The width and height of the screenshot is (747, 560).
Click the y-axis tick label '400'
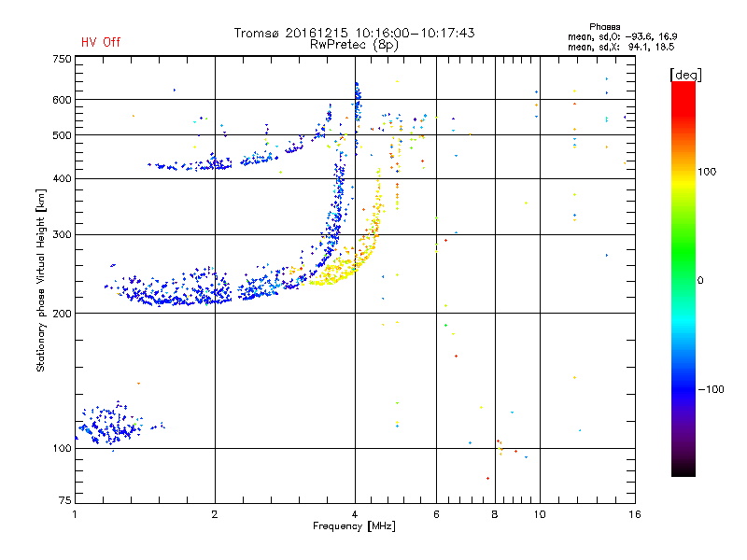(62, 179)
